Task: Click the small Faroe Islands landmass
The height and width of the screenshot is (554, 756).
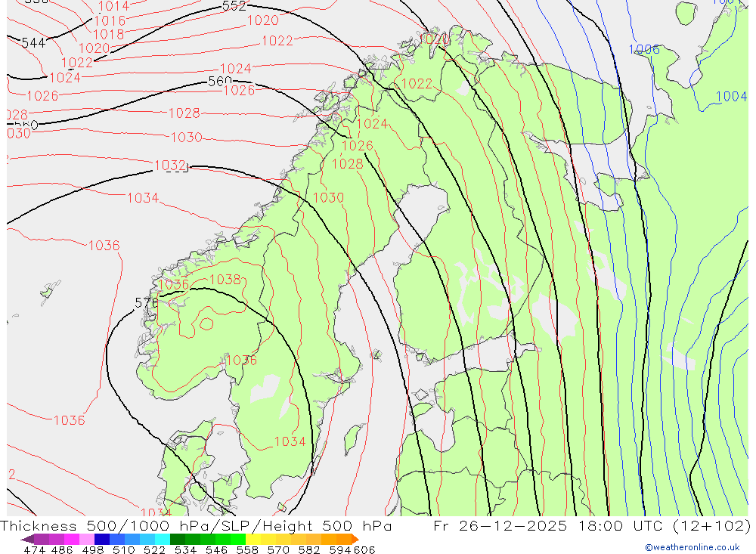Action: (48, 291)
